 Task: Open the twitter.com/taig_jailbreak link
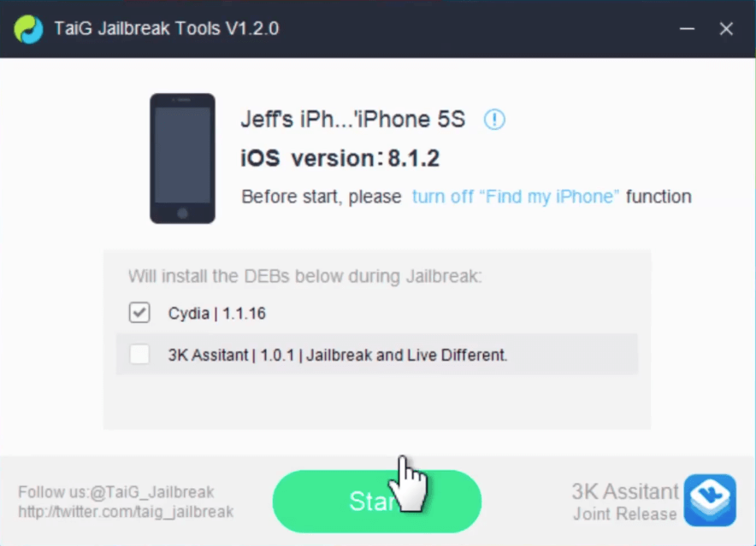click(x=126, y=511)
